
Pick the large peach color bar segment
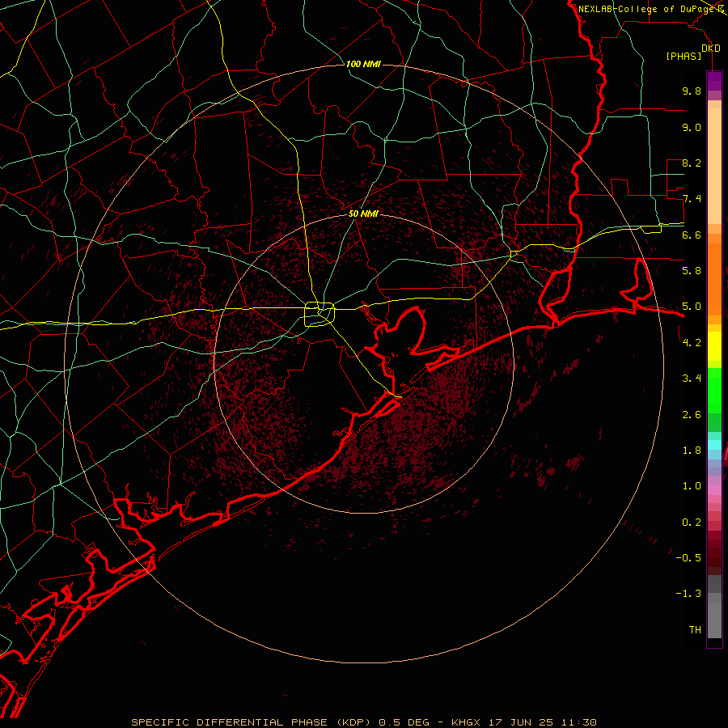pos(714,166)
